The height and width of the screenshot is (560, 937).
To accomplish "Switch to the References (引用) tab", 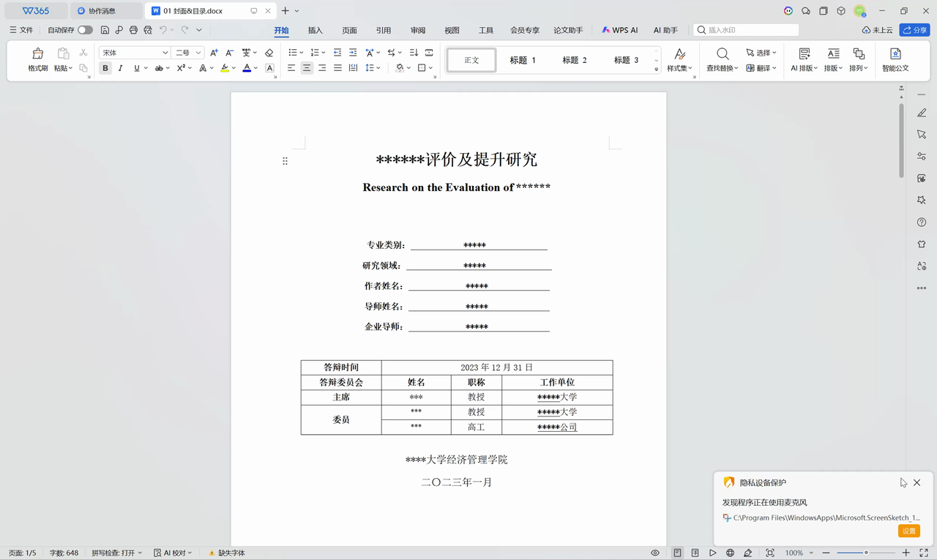I will 384,30.
